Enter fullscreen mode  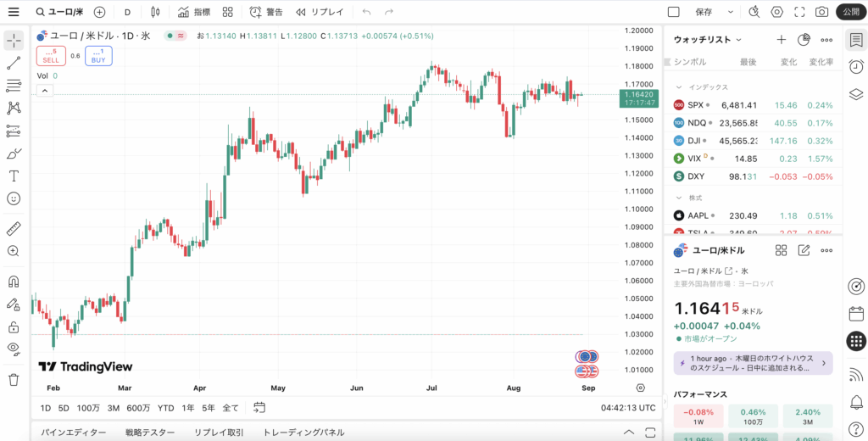(799, 12)
